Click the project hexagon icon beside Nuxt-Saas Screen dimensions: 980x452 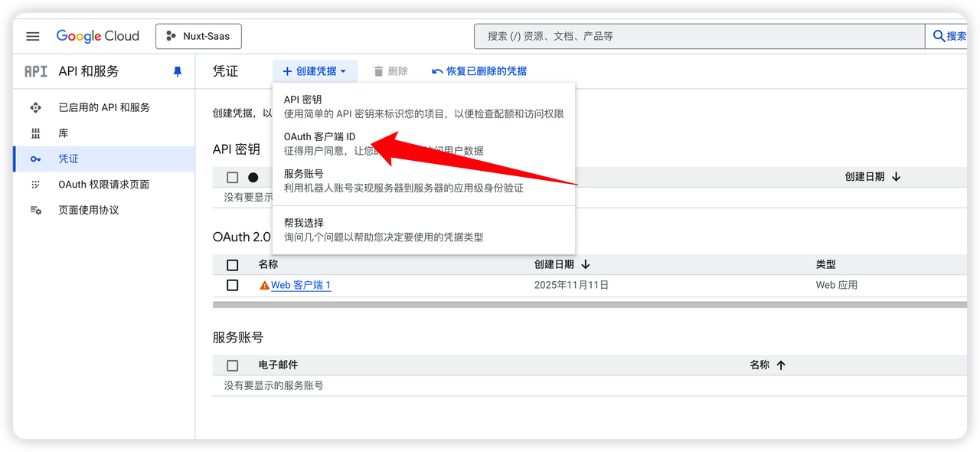171,36
